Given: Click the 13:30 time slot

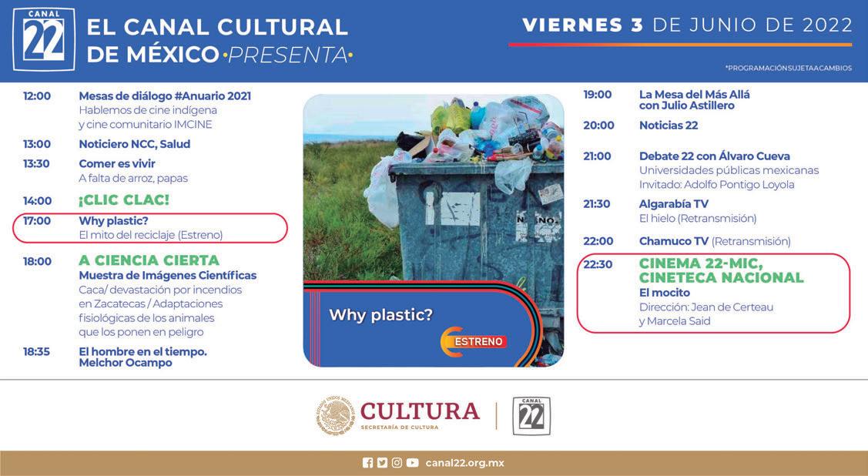Looking at the screenshot, I should pos(36,164).
